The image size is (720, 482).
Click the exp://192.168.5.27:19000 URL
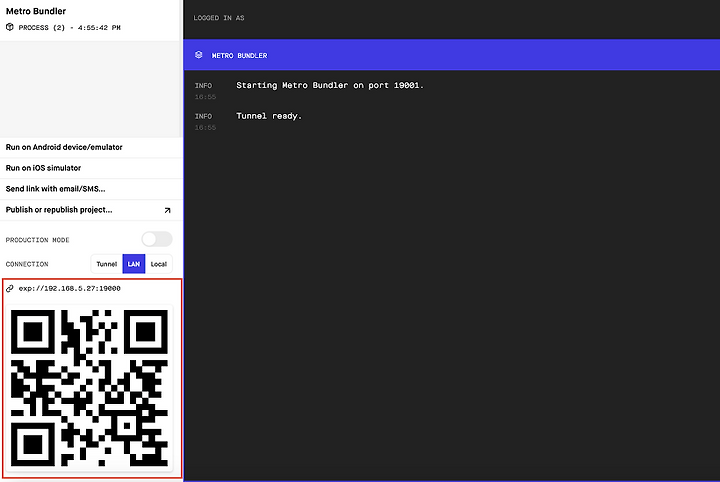70,288
